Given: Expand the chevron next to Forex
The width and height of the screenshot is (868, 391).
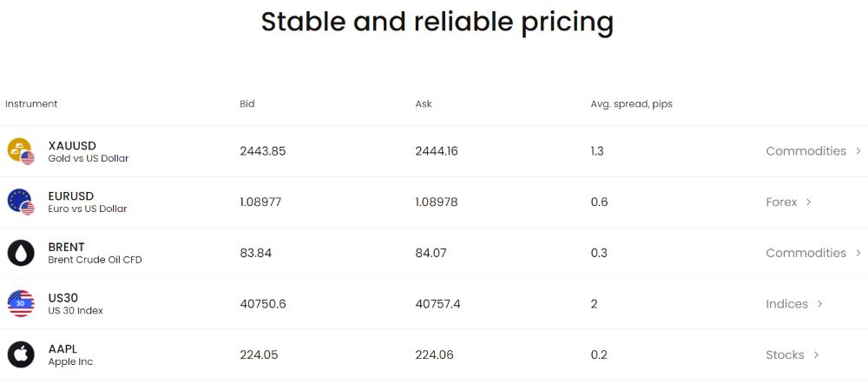Looking at the screenshot, I should click(809, 202).
